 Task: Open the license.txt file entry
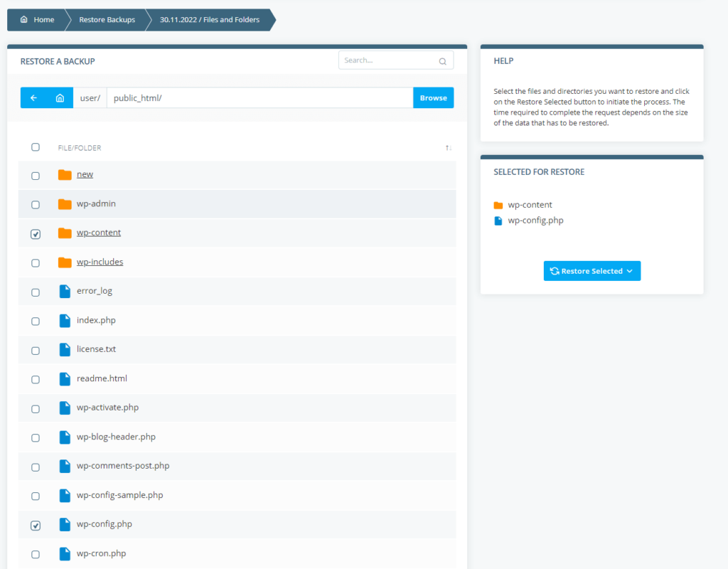pyautogui.click(x=95, y=349)
